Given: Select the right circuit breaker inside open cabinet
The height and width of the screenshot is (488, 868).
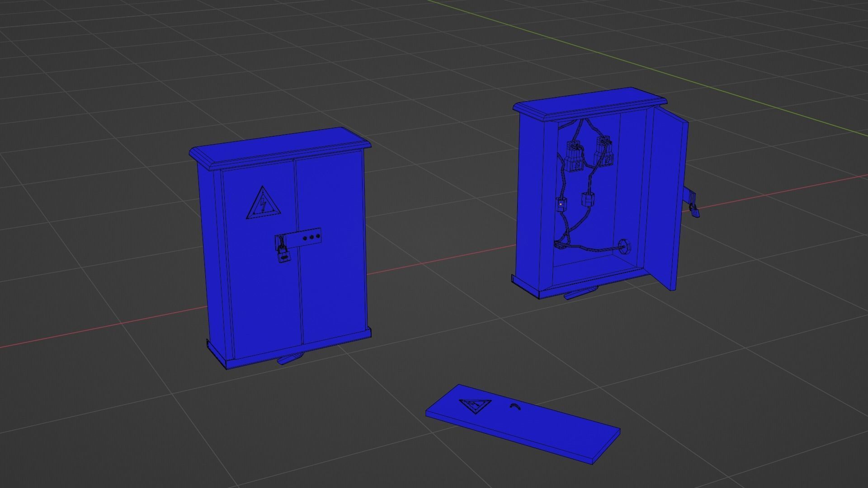Looking at the screenshot, I should [x=604, y=151].
